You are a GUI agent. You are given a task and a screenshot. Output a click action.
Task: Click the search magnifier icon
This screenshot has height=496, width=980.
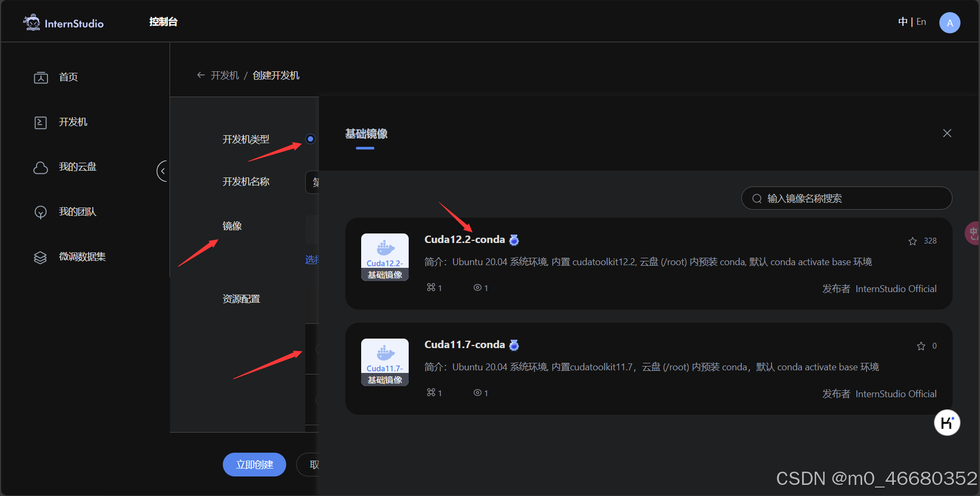click(757, 199)
